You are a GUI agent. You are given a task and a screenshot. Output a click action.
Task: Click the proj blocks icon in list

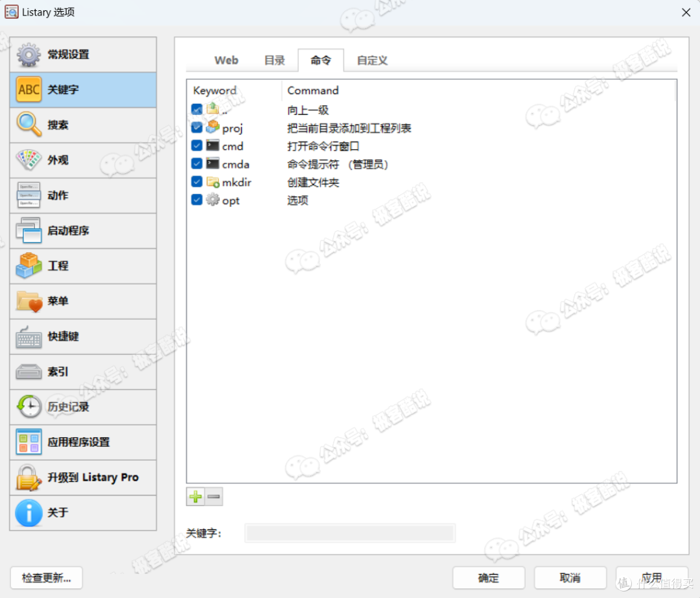(x=213, y=127)
